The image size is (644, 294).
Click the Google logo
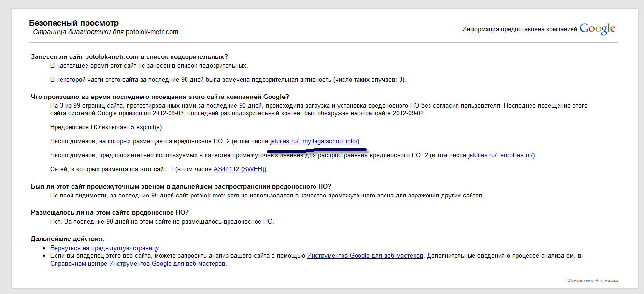(597, 29)
